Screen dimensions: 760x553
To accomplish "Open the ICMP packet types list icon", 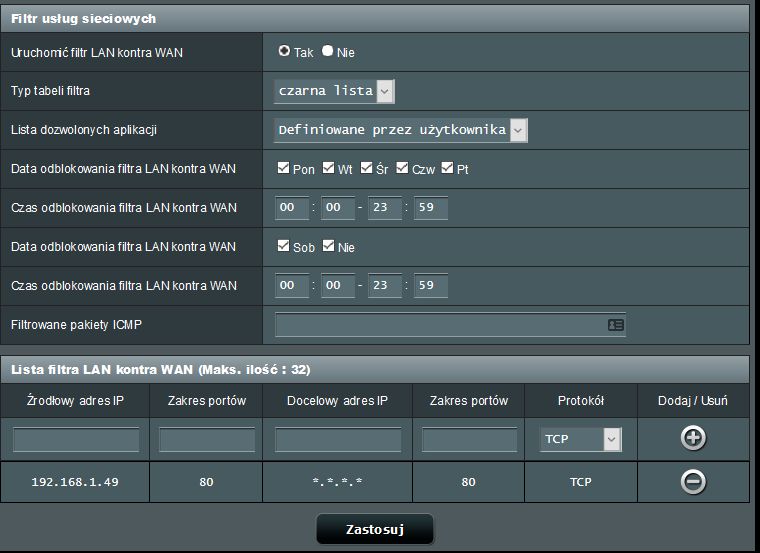I will click(616, 325).
